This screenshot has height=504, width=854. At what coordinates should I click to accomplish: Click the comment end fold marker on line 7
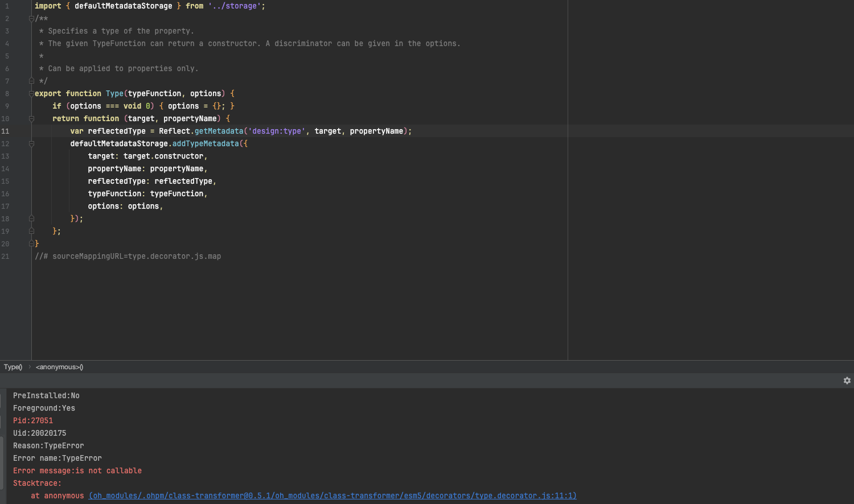pyautogui.click(x=31, y=81)
